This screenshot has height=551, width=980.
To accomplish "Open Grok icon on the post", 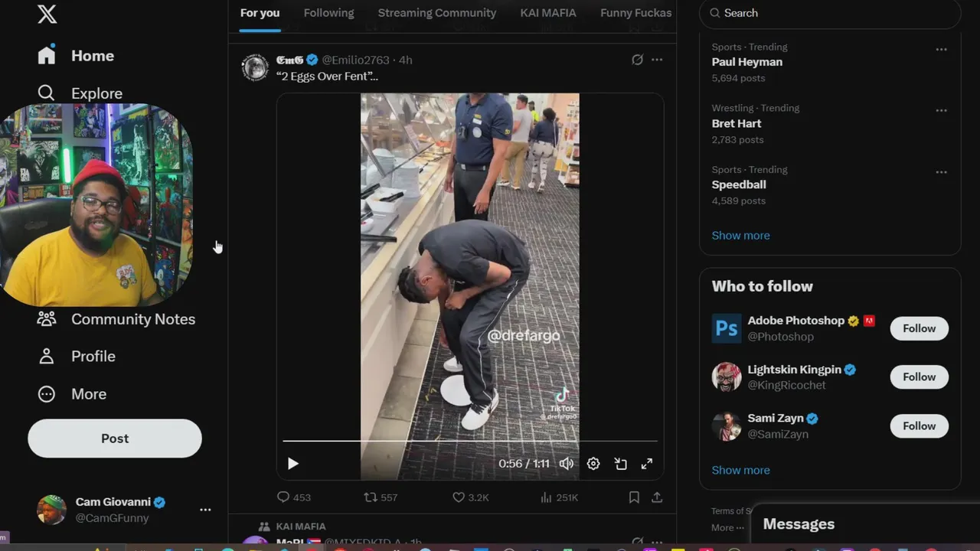I will click(x=637, y=60).
